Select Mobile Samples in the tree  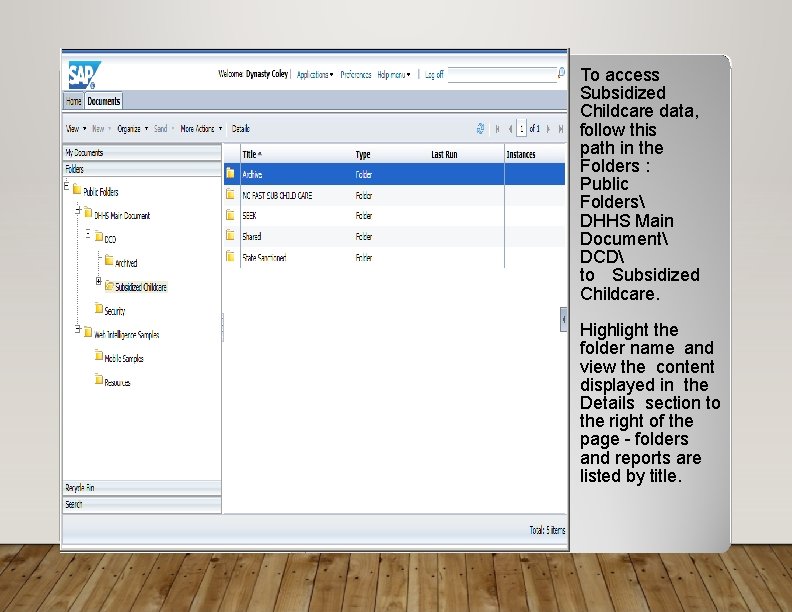pos(124,358)
